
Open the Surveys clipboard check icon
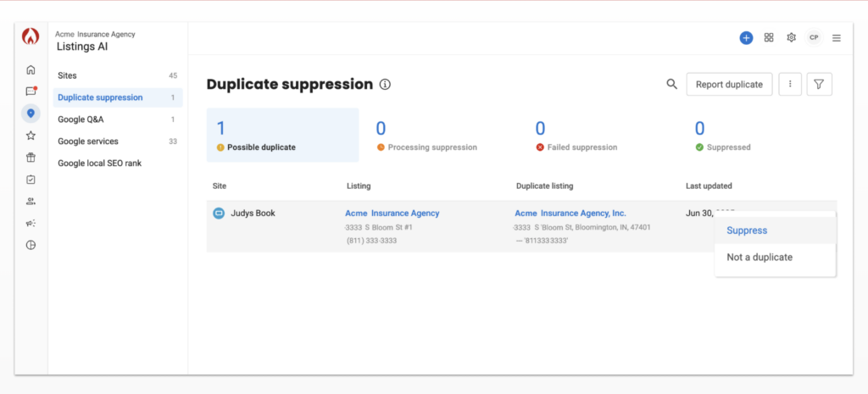(x=31, y=180)
